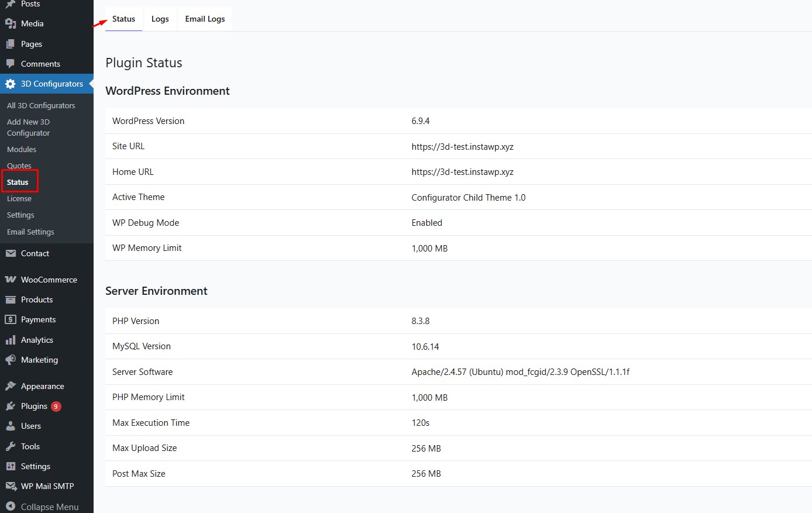Go to All 3D Configurators
The height and width of the screenshot is (513, 812).
tap(41, 106)
